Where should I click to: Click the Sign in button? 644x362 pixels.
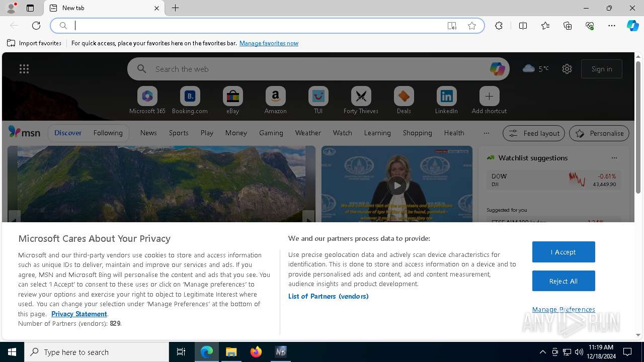pyautogui.click(x=602, y=69)
